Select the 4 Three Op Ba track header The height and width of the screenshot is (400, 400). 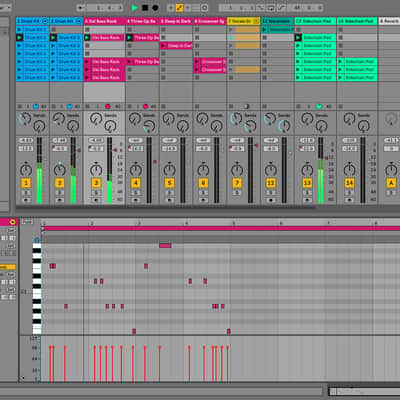142,21
